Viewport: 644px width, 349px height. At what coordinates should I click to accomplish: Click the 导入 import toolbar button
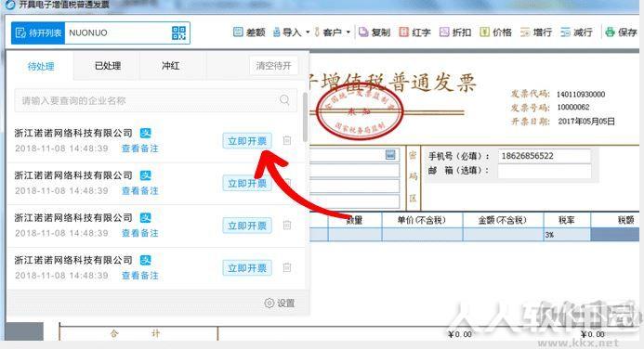pos(287,32)
